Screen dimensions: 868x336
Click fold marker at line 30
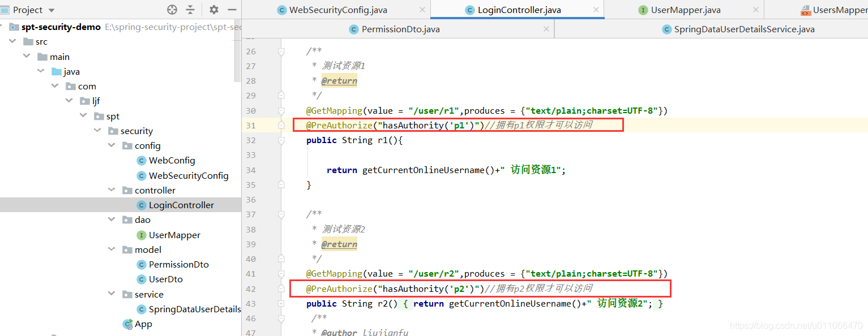(281, 110)
